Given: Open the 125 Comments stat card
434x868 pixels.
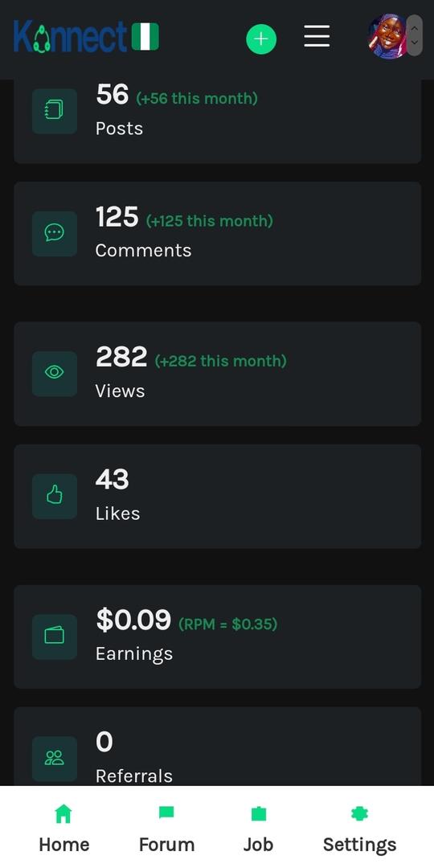Looking at the screenshot, I should click(218, 234).
